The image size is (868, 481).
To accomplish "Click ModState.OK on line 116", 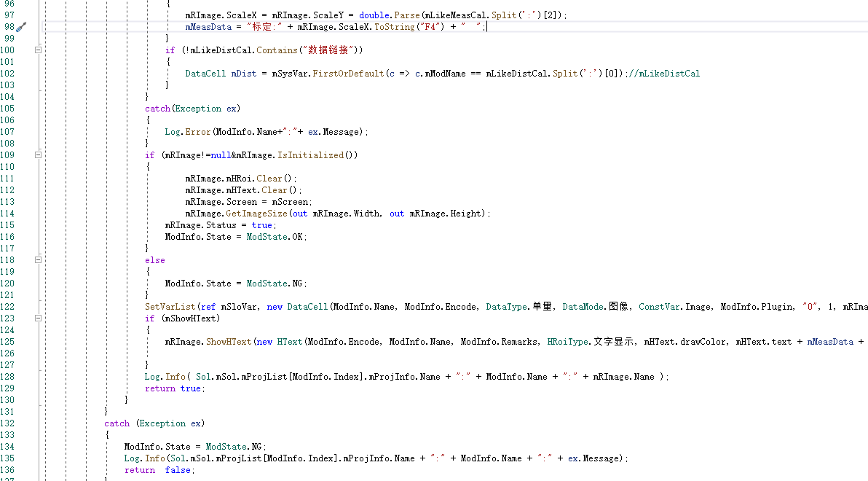I will (275, 237).
